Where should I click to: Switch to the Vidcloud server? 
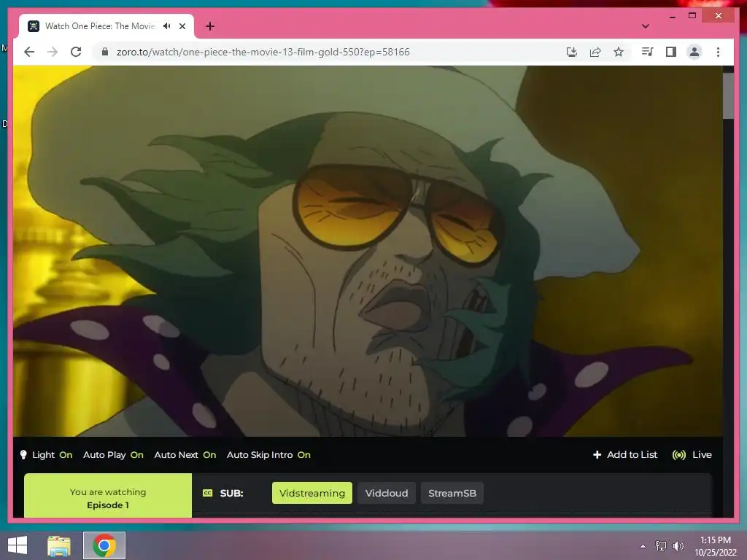click(x=387, y=493)
